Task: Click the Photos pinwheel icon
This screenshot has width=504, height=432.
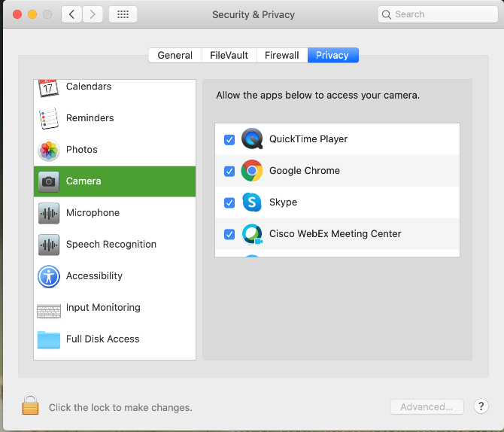Action: point(49,150)
